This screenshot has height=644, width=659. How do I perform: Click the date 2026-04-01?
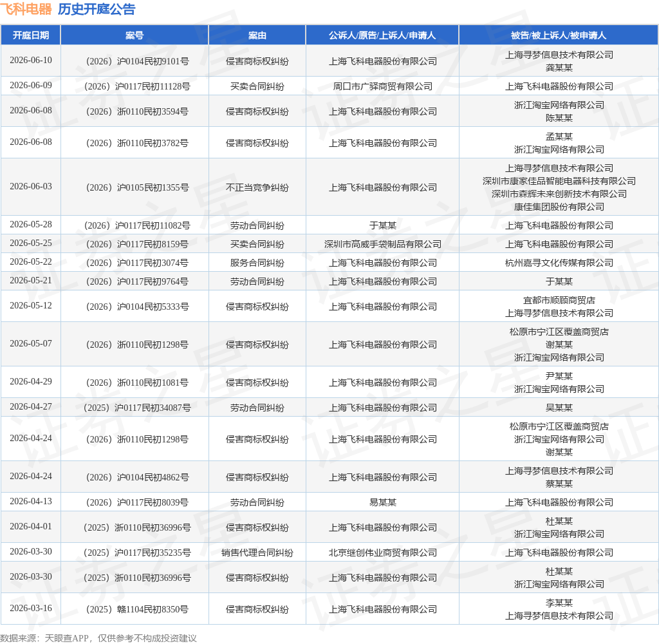point(31,527)
